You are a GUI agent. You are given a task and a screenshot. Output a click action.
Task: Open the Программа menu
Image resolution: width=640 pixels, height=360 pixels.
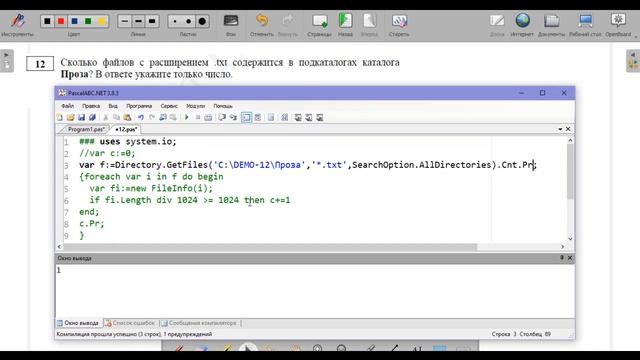point(139,106)
